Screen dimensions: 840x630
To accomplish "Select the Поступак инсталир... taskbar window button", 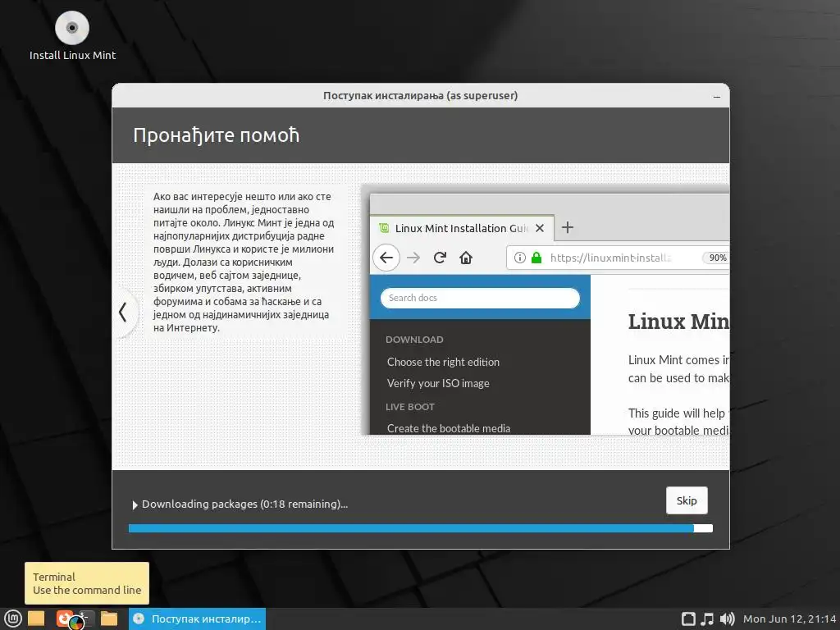I will point(197,619).
